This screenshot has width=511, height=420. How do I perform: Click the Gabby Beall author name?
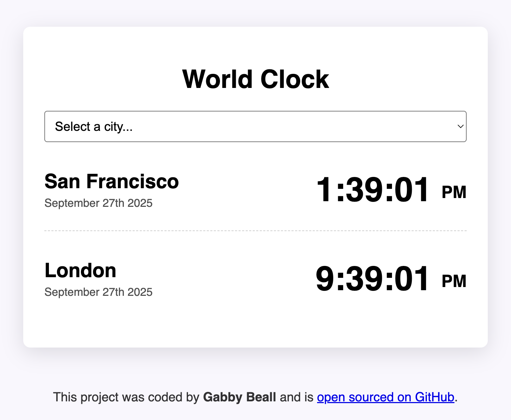click(239, 397)
